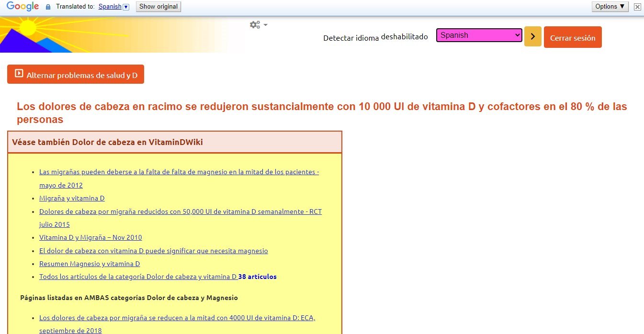
Task: Open link about migrañas and falta de magnesio
Action: 179,172
